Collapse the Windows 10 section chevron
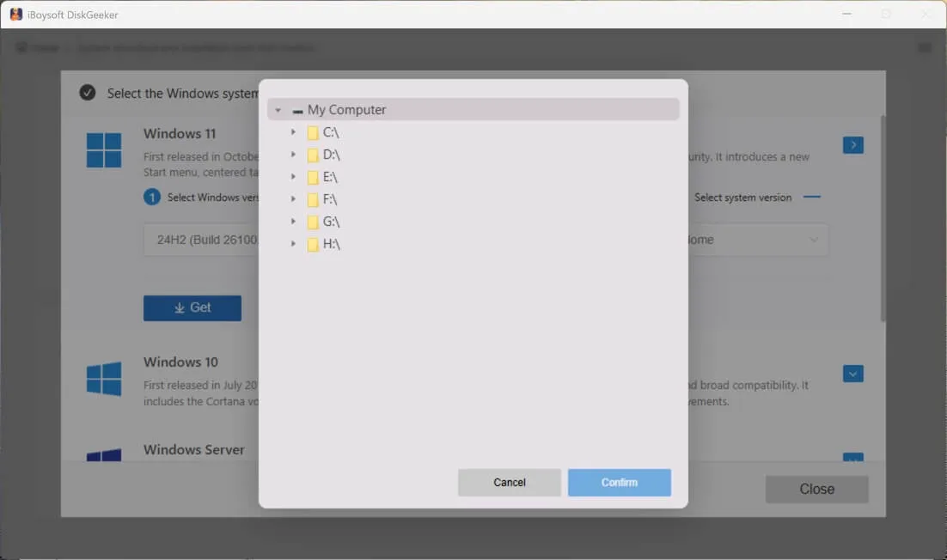Viewport: 947px width, 560px height. 852,374
